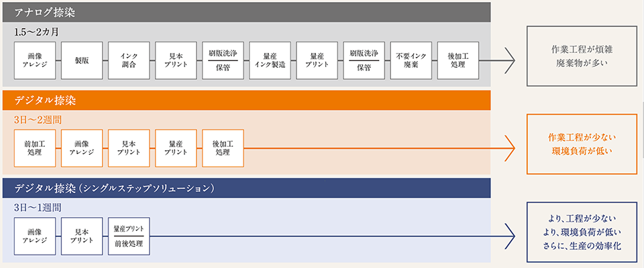Click the アナログ捺染 gray header bar
The width and height of the screenshot is (644, 268).
[x=247, y=12]
